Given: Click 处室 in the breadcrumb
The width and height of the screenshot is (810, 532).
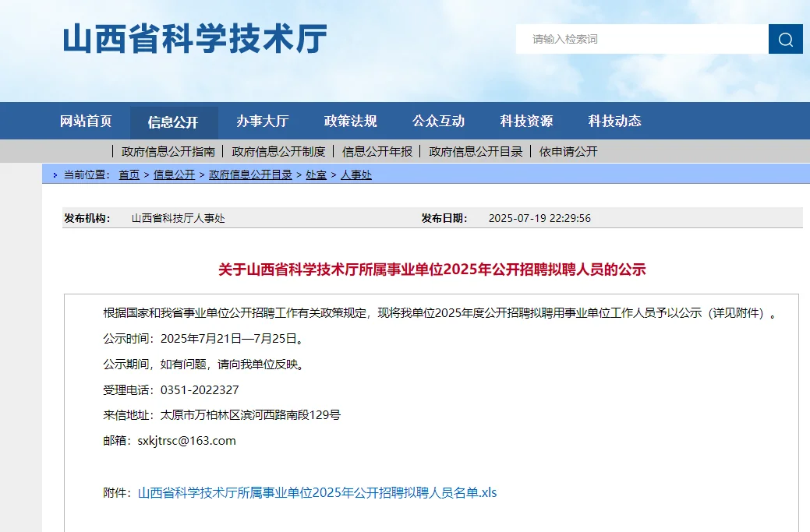Looking at the screenshot, I should 317,175.
